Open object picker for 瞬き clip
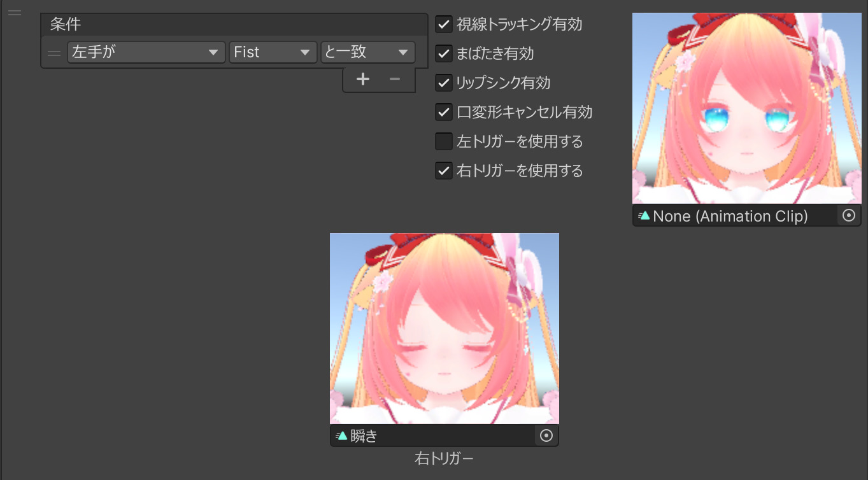Image resolution: width=868 pixels, height=480 pixels. (546, 435)
